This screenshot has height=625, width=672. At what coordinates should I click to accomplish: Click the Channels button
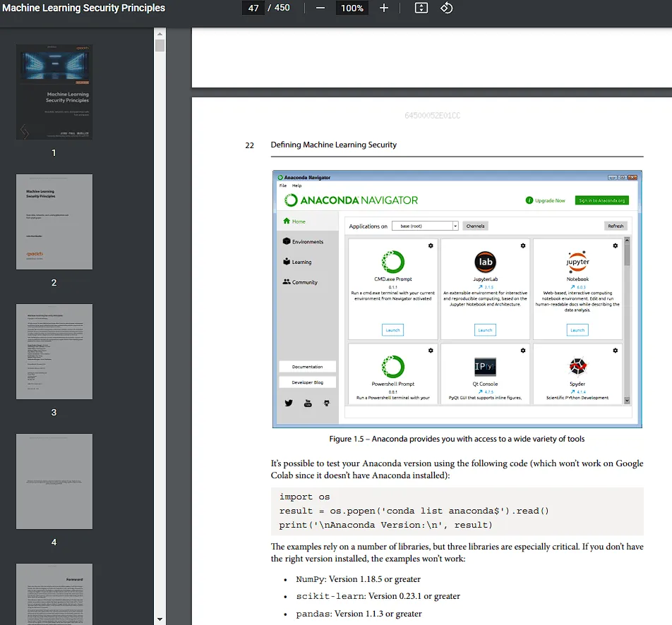475,226
